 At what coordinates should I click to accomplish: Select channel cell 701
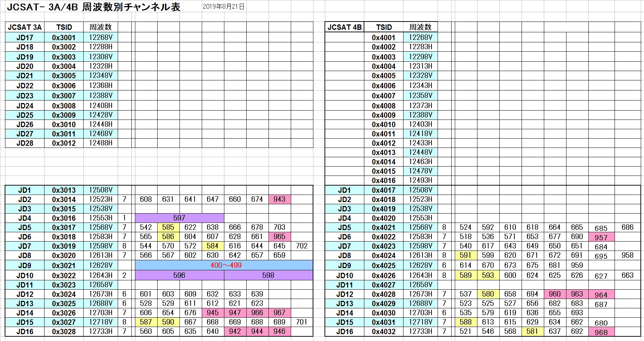tap(302, 322)
